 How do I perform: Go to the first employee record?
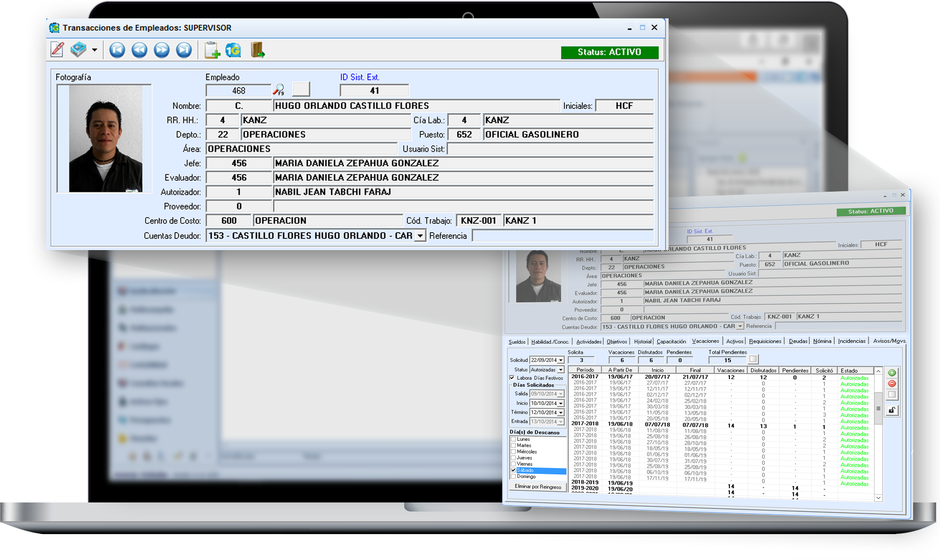coord(117,50)
